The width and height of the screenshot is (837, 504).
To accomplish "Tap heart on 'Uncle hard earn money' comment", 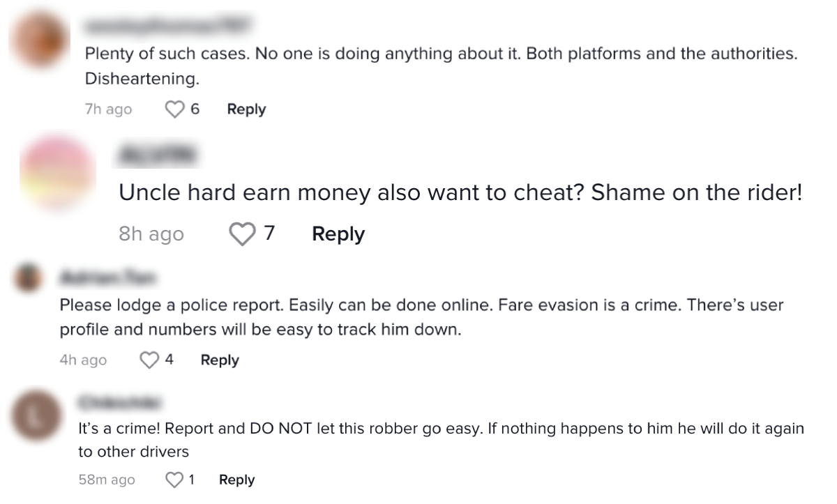I will (x=242, y=234).
